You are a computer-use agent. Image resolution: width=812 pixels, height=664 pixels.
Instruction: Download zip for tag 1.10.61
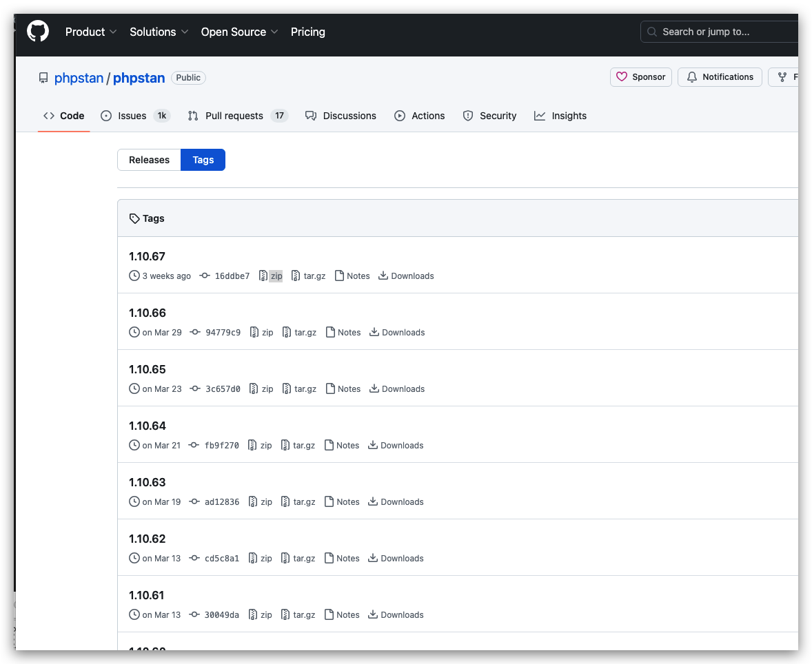tap(261, 614)
